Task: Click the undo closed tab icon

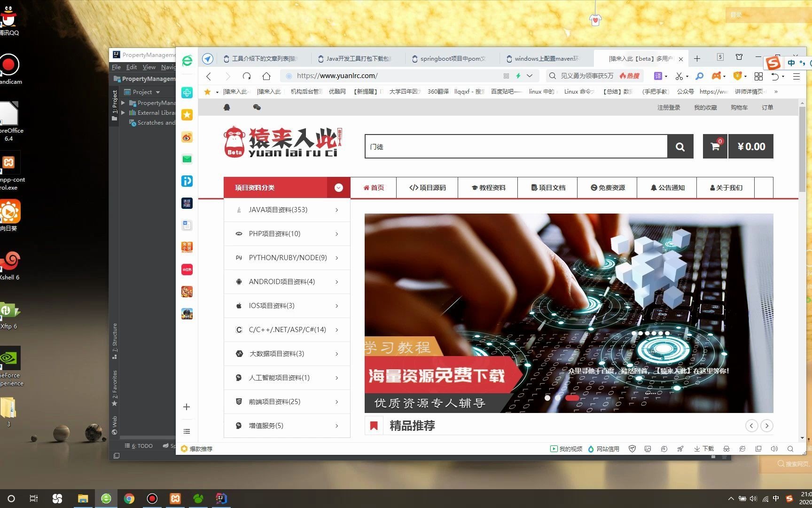Action: (775, 76)
